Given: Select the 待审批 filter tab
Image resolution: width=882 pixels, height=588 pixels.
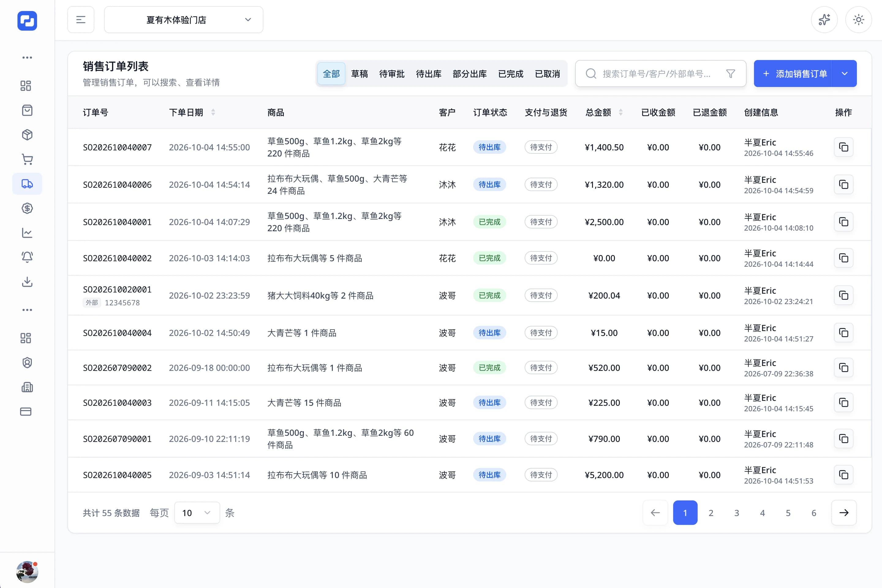Looking at the screenshot, I should click(x=391, y=73).
